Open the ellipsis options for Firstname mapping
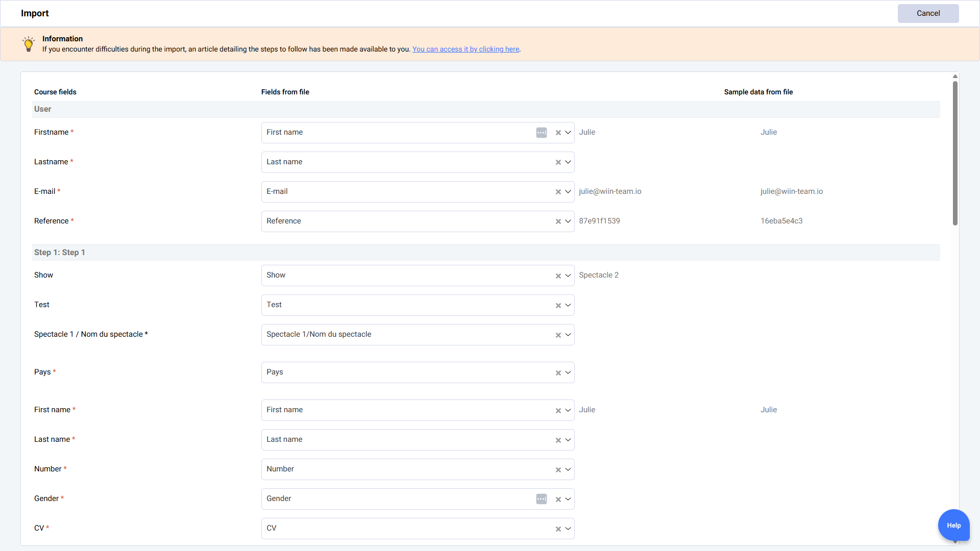 click(x=542, y=133)
